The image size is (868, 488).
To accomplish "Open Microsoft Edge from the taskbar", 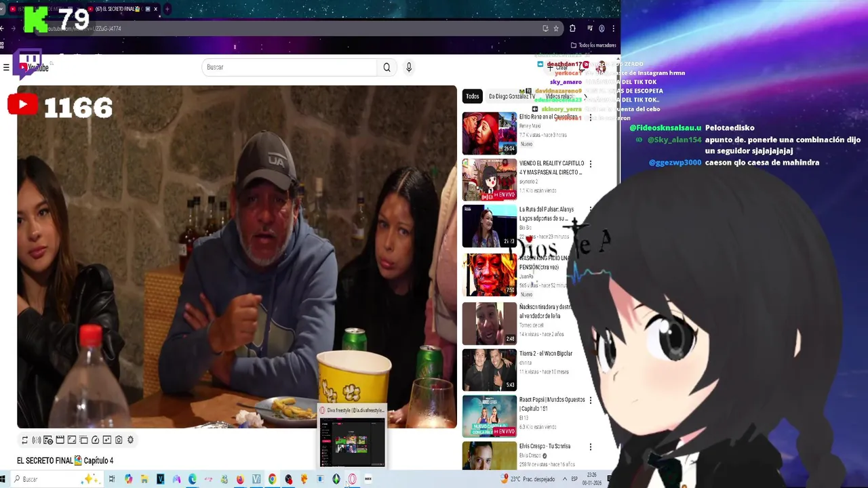I will coord(193,479).
